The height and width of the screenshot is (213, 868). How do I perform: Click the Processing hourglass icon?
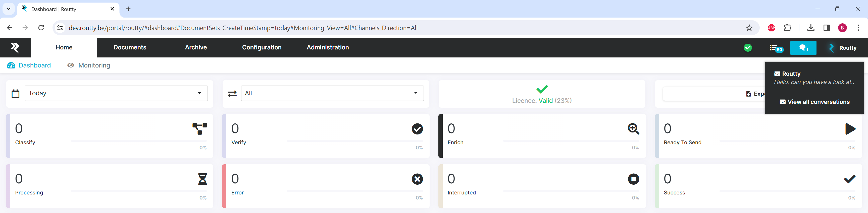click(202, 179)
